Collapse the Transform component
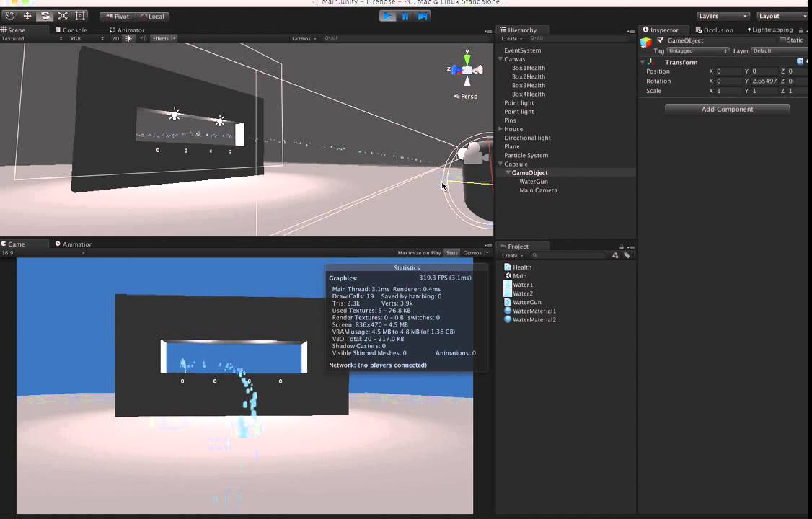This screenshot has height=519, width=812. coord(643,62)
